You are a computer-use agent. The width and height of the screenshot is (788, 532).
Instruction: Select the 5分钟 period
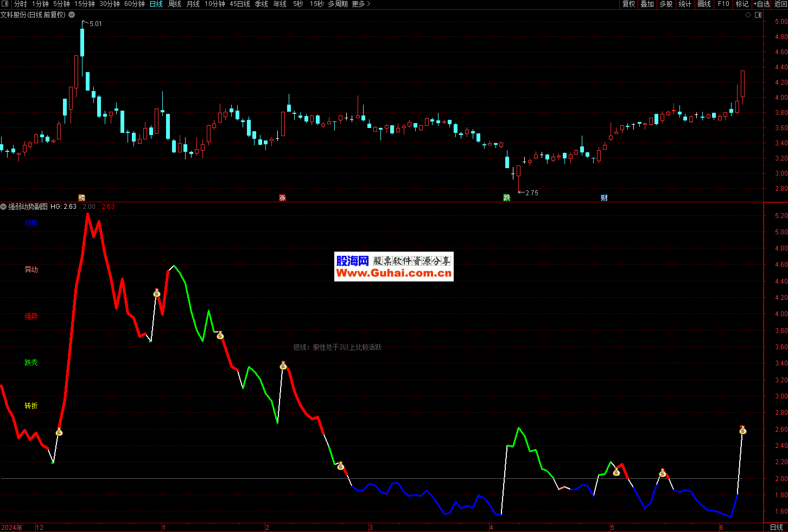tap(61, 4)
